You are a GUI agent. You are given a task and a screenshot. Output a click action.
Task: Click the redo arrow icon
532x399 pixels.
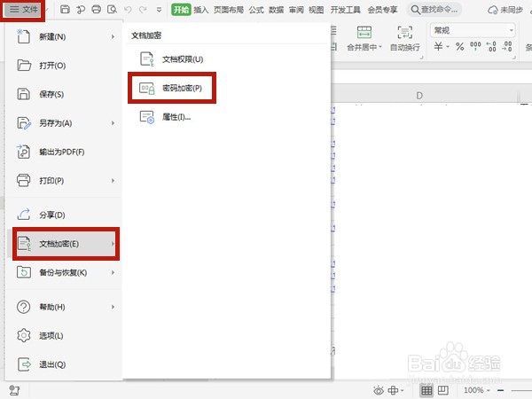(143, 10)
